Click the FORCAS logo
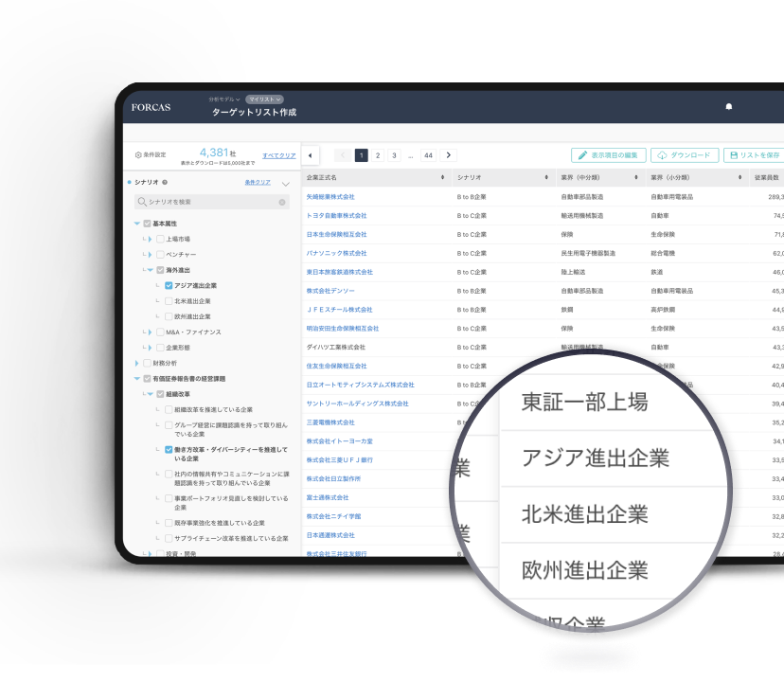This screenshot has width=784, height=682. (x=151, y=107)
